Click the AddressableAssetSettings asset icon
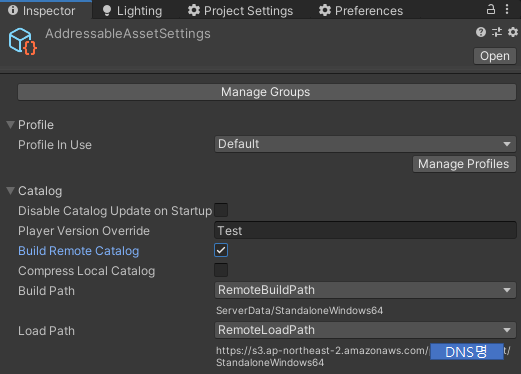Image resolution: width=521 pixels, height=374 pixels. pos(23,42)
